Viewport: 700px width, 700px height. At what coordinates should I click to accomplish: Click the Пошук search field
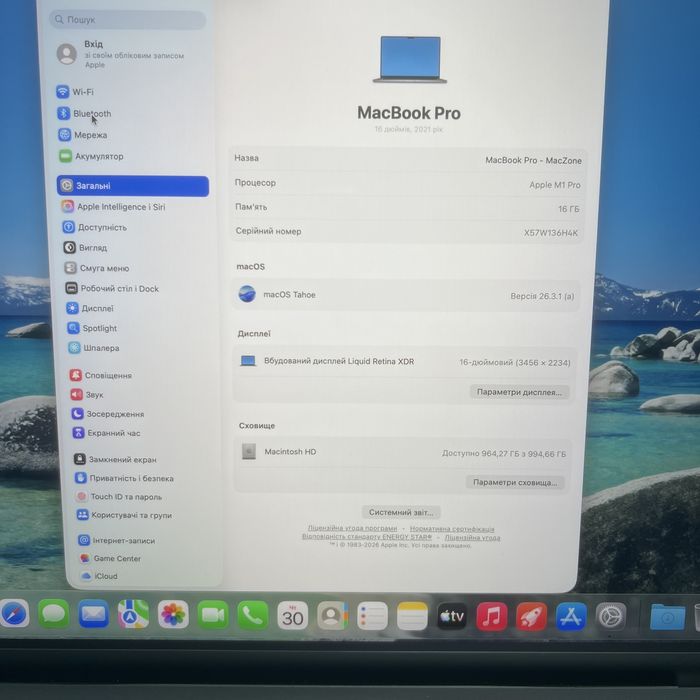pos(128,20)
